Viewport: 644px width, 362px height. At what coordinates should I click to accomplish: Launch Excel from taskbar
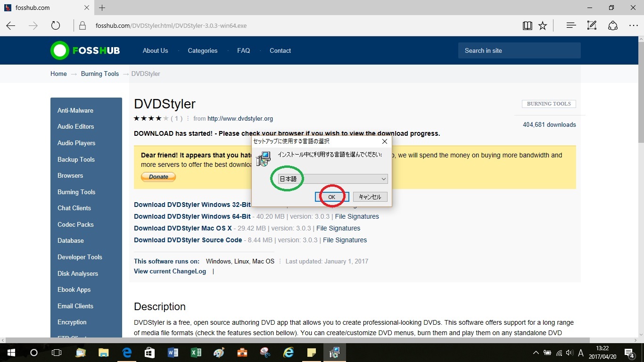click(196, 353)
